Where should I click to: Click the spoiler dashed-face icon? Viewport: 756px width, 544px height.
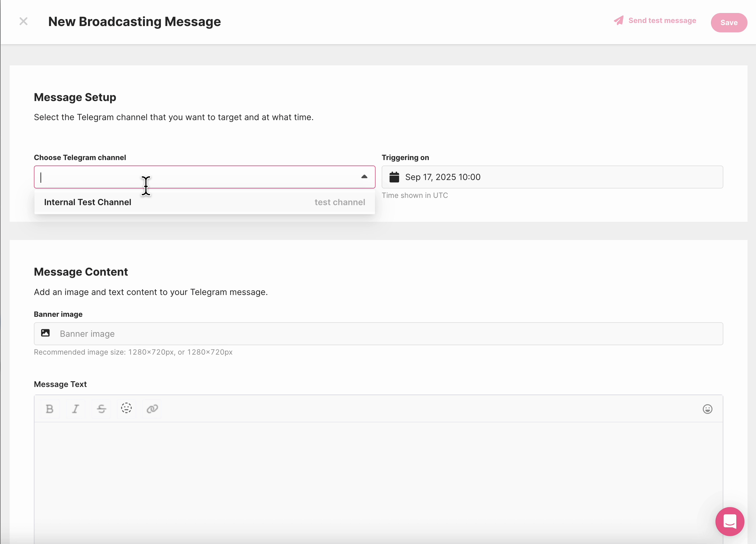[126, 408]
